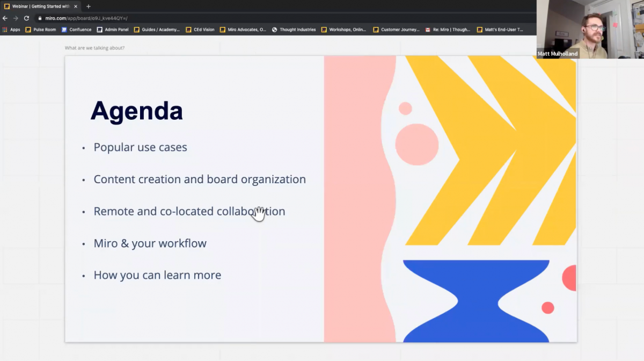Click the Matt Mulholland name label

click(x=558, y=54)
